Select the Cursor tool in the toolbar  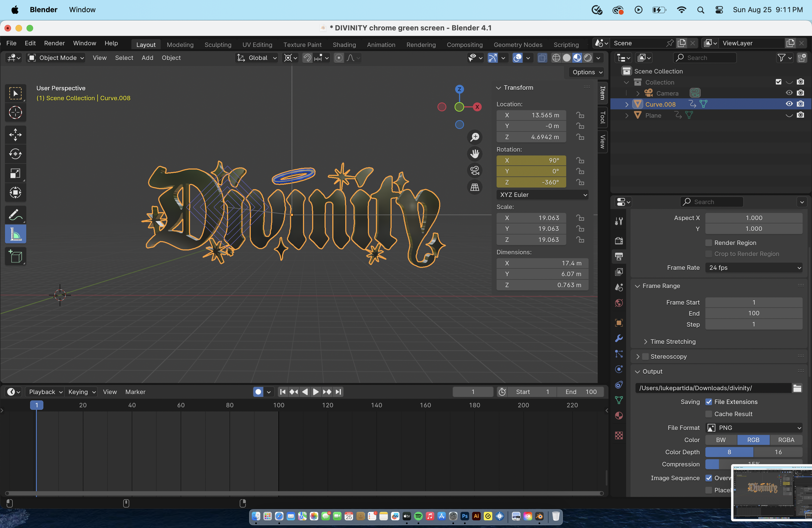15,113
